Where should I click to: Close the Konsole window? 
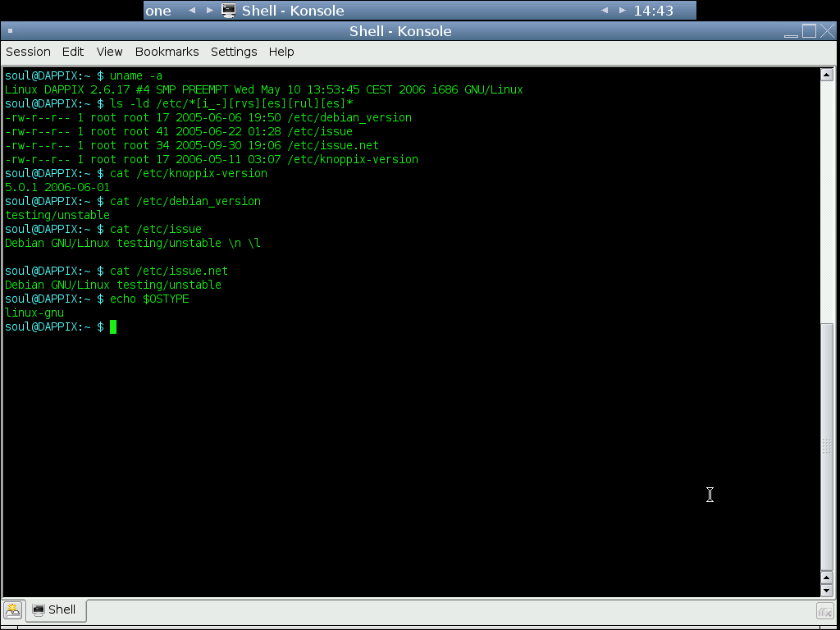[828, 31]
